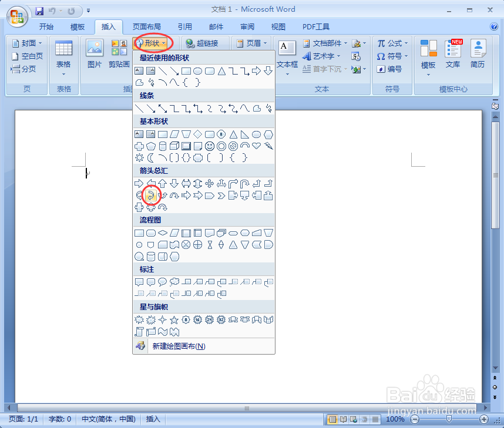Open the 审阅 Review tab
504x428 pixels.
[x=247, y=26]
